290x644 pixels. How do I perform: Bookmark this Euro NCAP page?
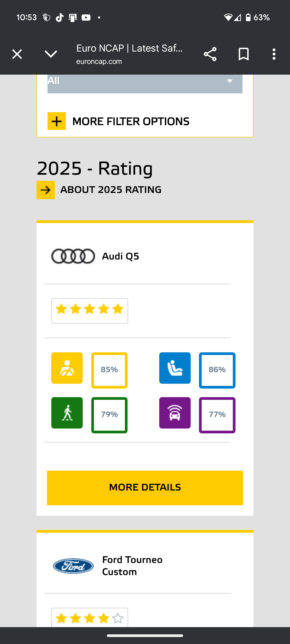[x=244, y=54]
